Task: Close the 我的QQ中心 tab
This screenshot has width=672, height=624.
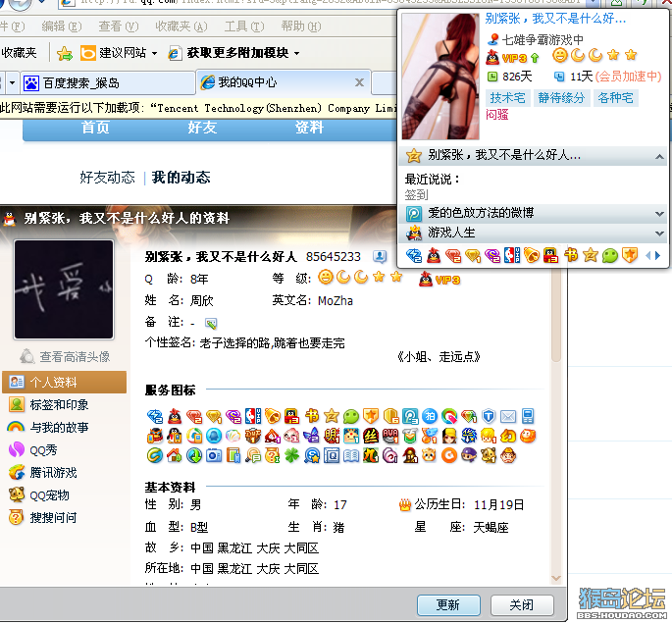Action: 360,82
